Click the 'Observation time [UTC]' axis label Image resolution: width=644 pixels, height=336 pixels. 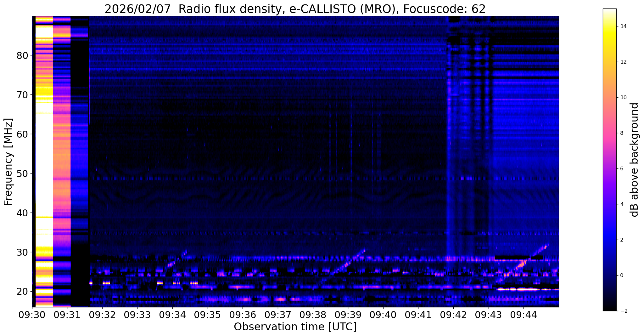pyautogui.click(x=295, y=327)
